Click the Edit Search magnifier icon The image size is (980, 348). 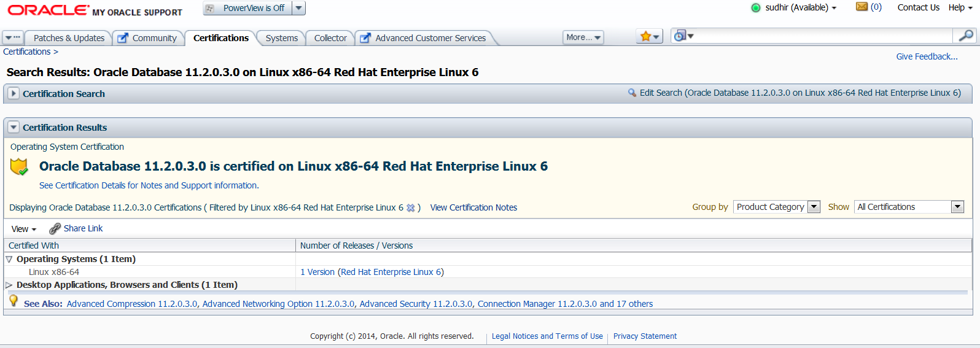coord(632,93)
